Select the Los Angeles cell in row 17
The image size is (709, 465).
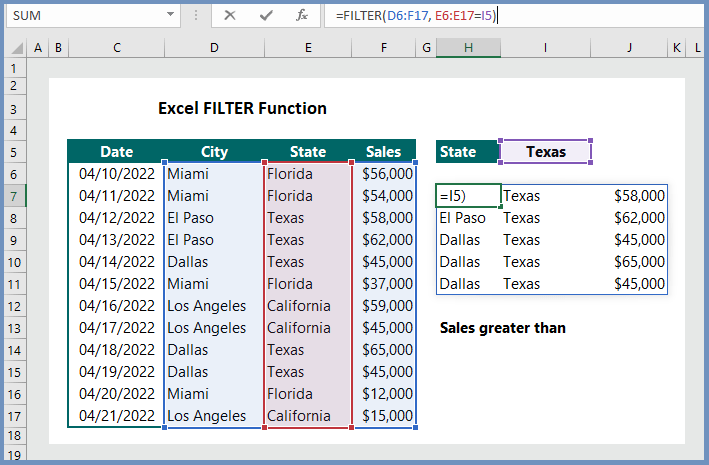coord(214,416)
